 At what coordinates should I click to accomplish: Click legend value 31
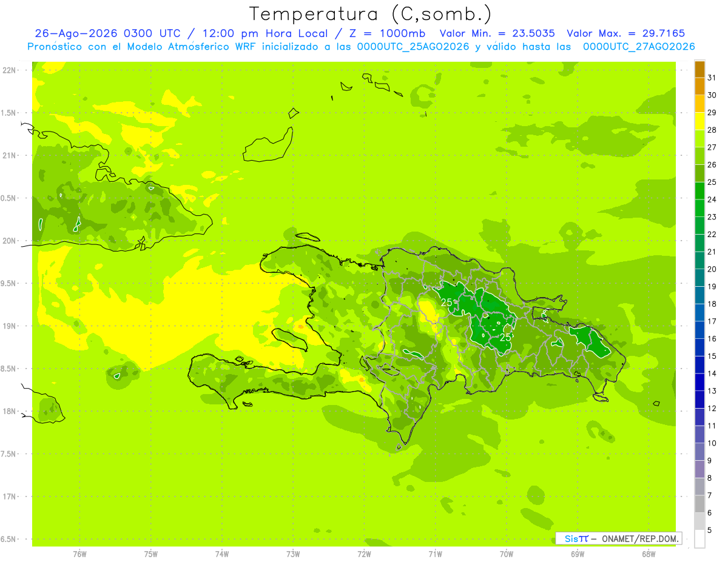click(712, 78)
